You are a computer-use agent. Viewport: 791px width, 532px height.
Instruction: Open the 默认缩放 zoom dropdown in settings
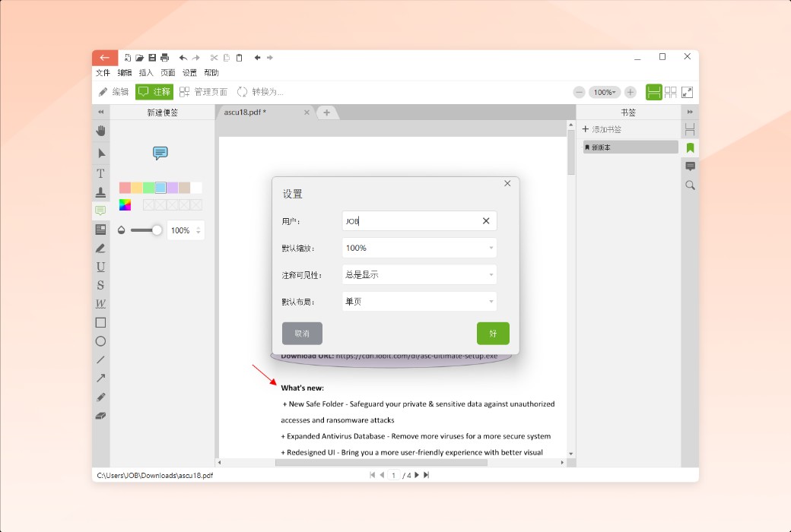[418, 247]
